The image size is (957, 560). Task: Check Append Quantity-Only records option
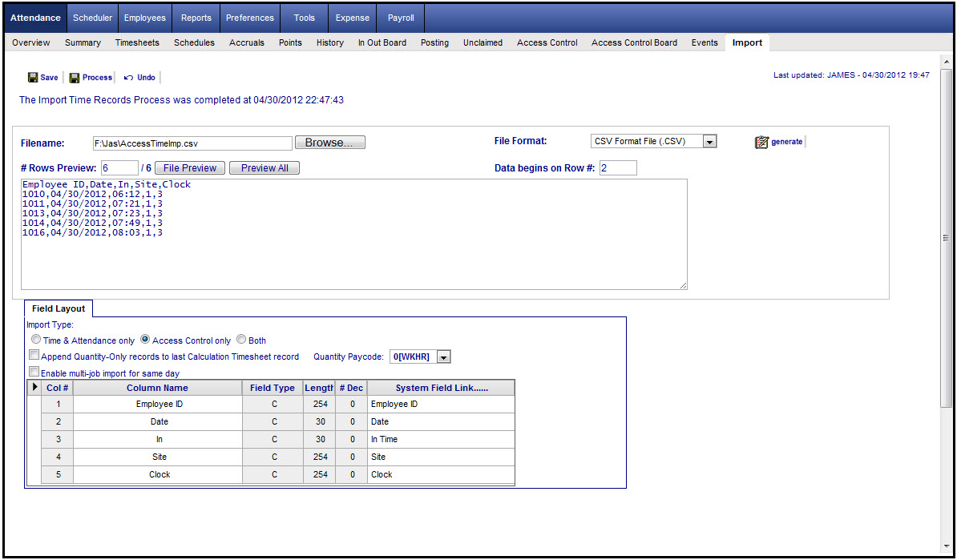click(x=34, y=354)
